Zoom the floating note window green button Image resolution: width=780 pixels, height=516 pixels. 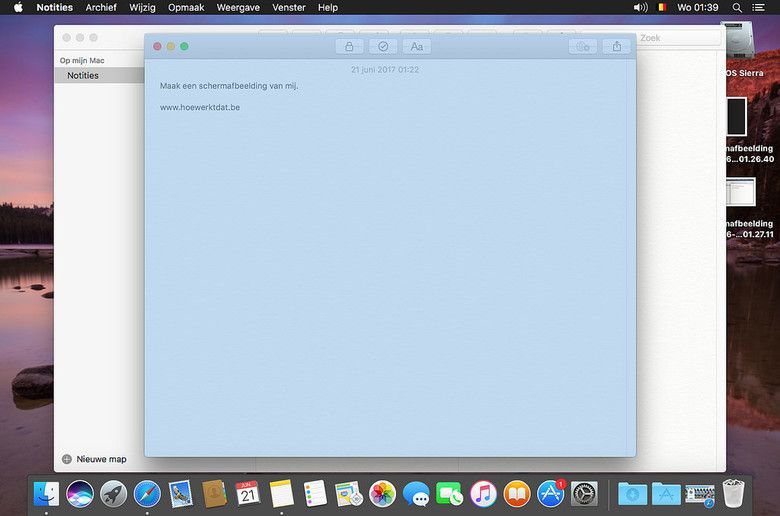[184, 46]
